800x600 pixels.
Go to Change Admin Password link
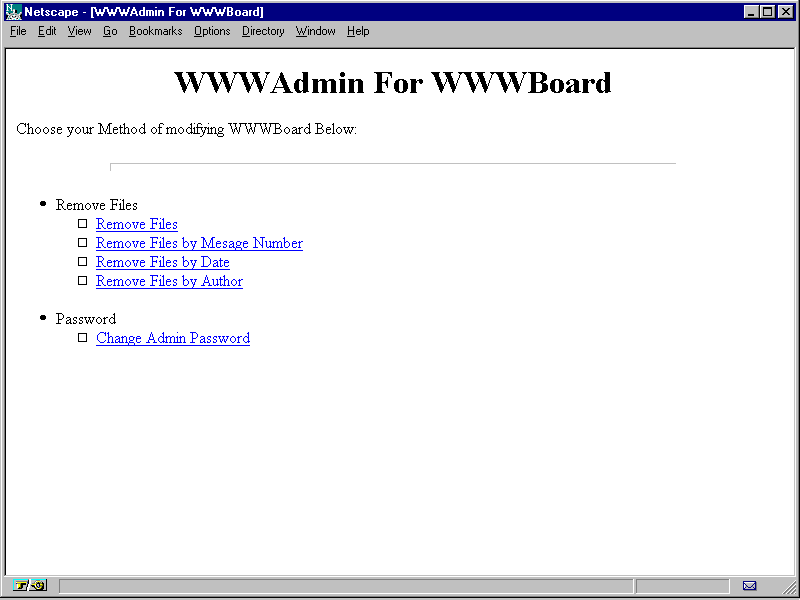coord(173,338)
